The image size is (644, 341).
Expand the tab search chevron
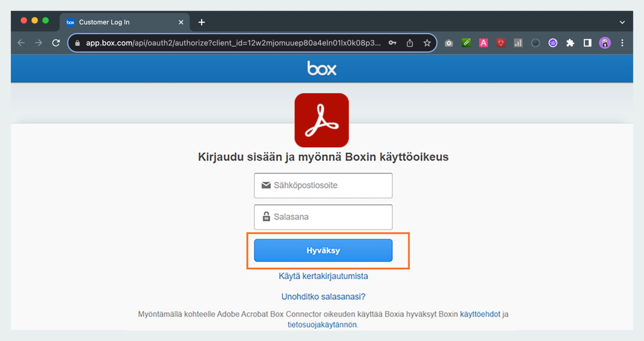(622, 22)
